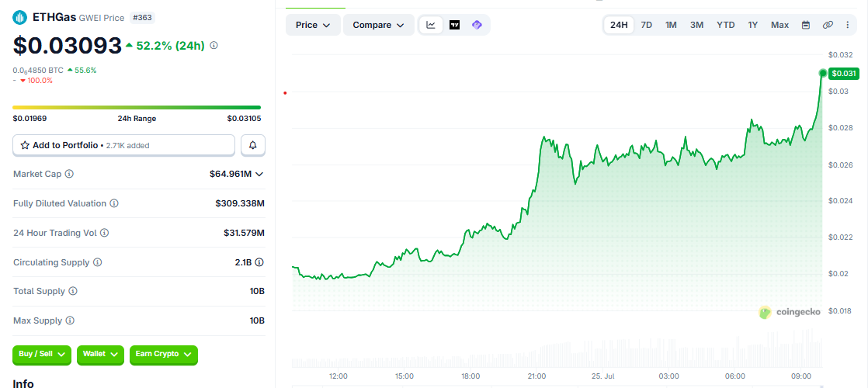Select the 1Y time range tab
The width and height of the screenshot is (868, 388).
pyautogui.click(x=753, y=25)
